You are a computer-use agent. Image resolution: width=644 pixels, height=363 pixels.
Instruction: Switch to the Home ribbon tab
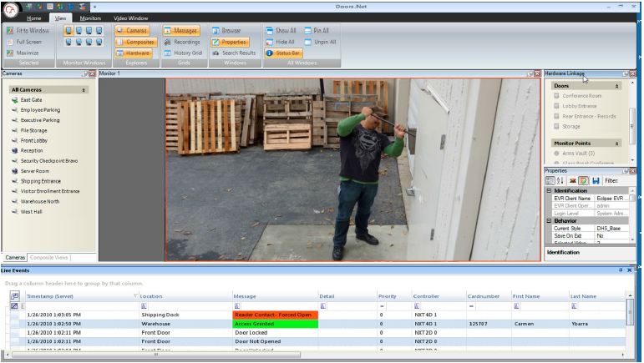tap(33, 18)
